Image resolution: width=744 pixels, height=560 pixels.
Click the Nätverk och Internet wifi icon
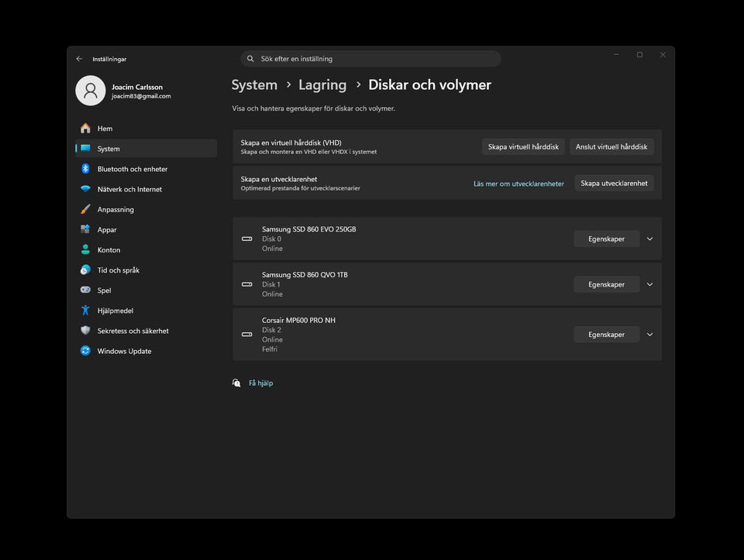[x=85, y=189]
